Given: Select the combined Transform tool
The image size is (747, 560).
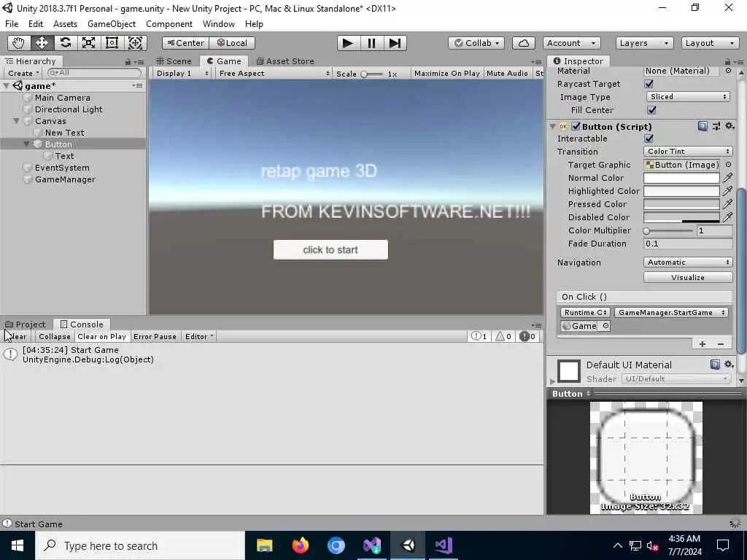Looking at the screenshot, I should [x=135, y=43].
